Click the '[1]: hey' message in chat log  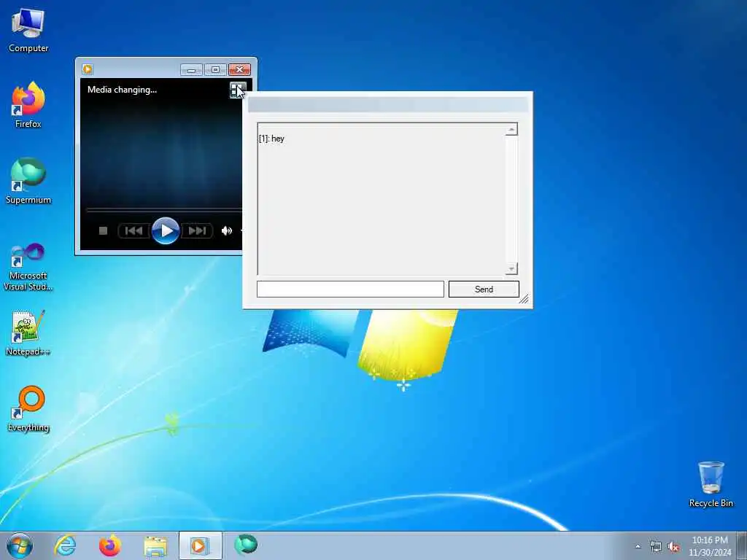pos(271,139)
